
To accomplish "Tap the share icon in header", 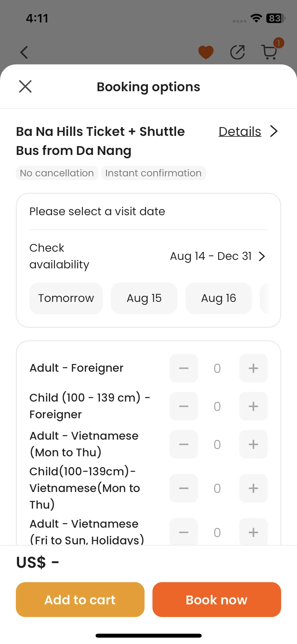I will pos(238,52).
